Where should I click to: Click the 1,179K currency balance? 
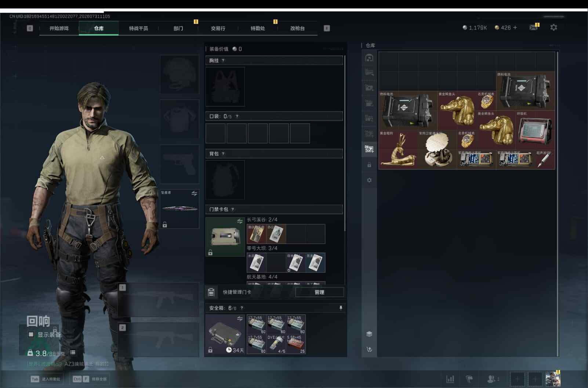pos(475,28)
